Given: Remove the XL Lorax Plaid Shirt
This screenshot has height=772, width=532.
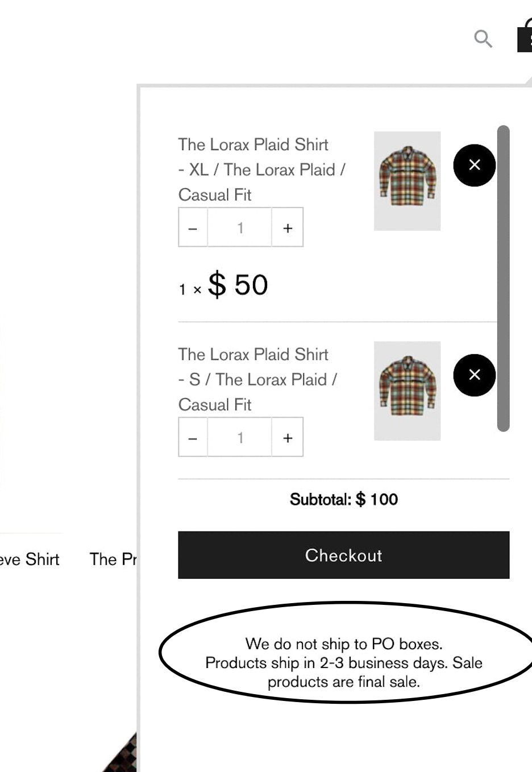Looking at the screenshot, I should coord(474,165).
